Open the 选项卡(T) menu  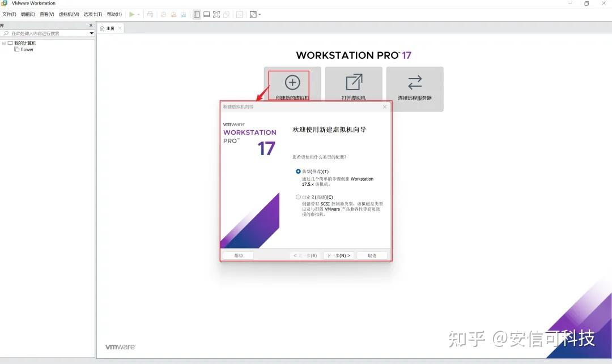click(x=93, y=14)
